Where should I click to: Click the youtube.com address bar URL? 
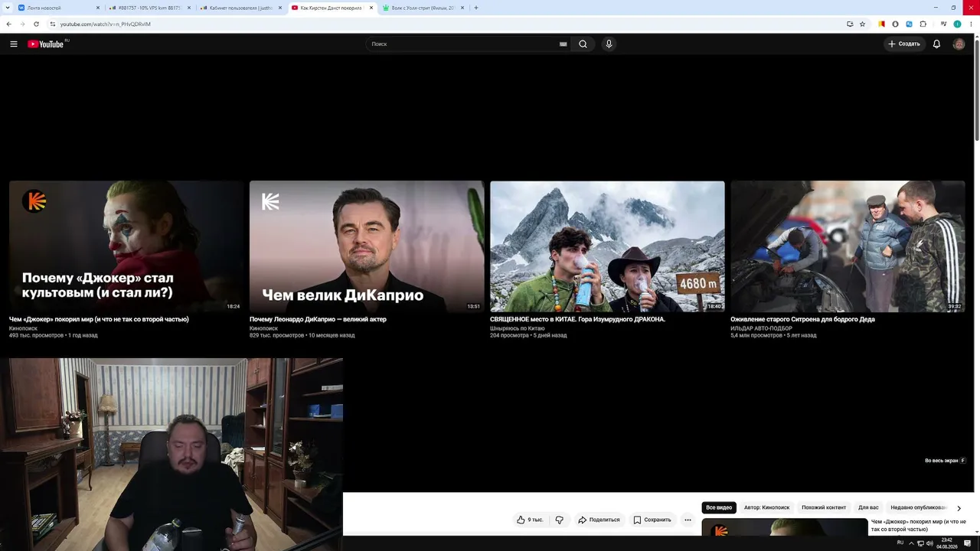[x=106, y=24]
